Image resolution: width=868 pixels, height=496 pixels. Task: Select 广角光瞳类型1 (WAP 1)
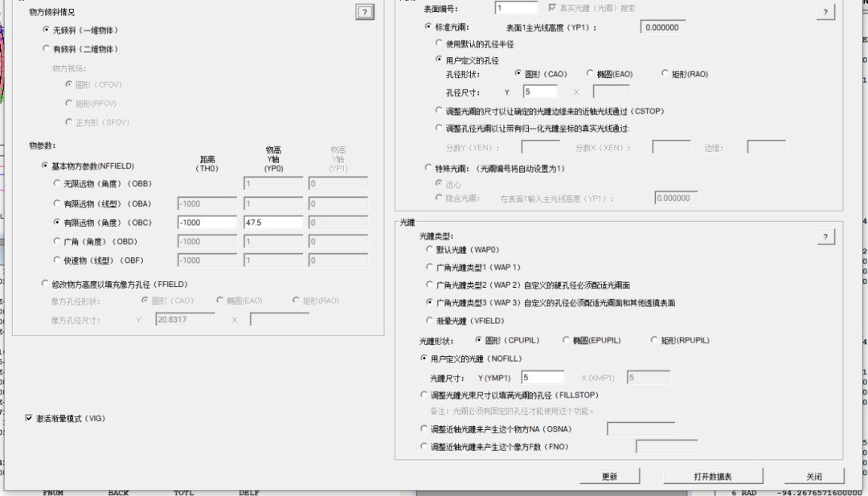(429, 267)
